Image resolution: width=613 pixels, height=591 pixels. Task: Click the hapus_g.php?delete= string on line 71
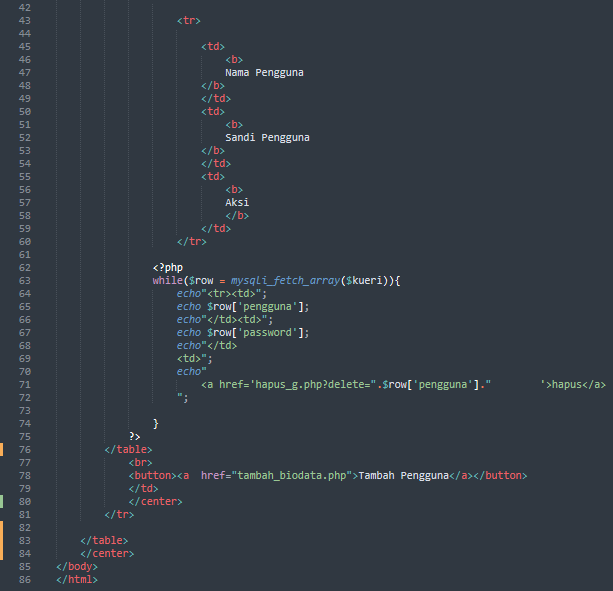point(313,385)
